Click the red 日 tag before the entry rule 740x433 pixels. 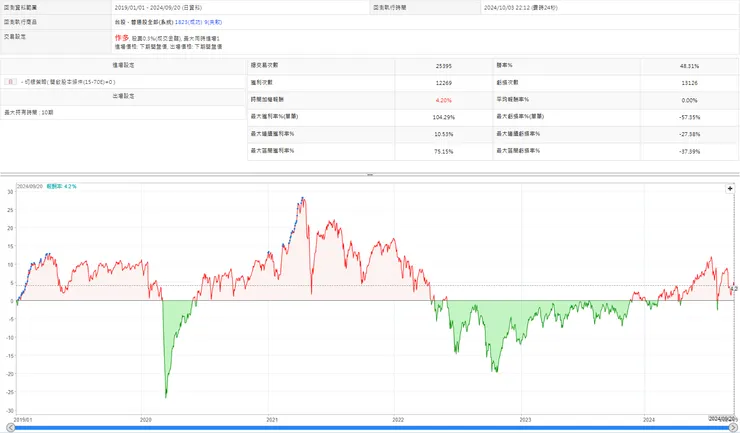10,82
